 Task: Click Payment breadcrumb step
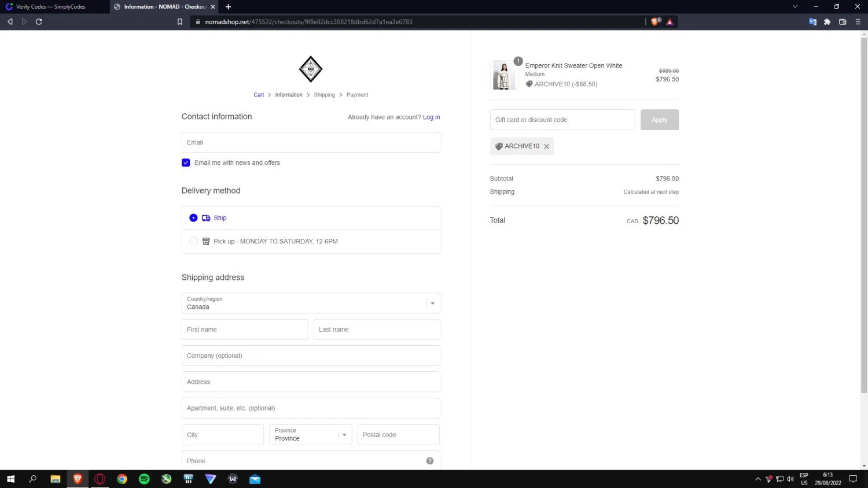[358, 95]
